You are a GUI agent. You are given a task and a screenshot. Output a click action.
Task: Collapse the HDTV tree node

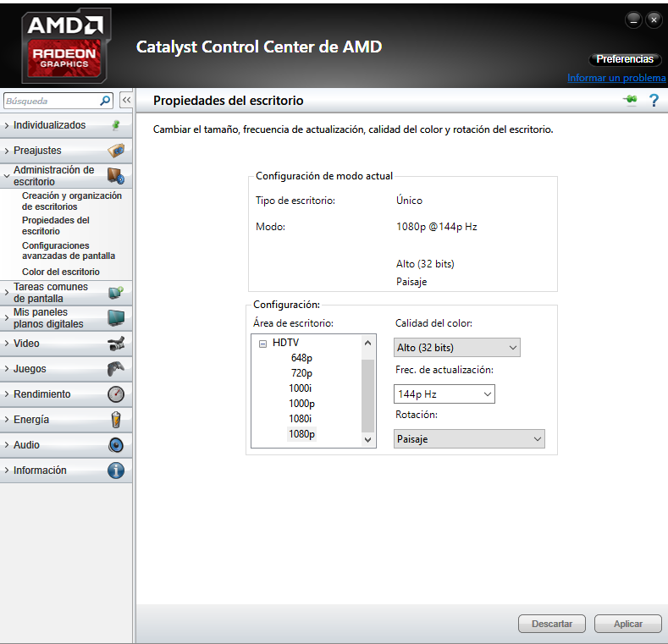click(x=262, y=344)
